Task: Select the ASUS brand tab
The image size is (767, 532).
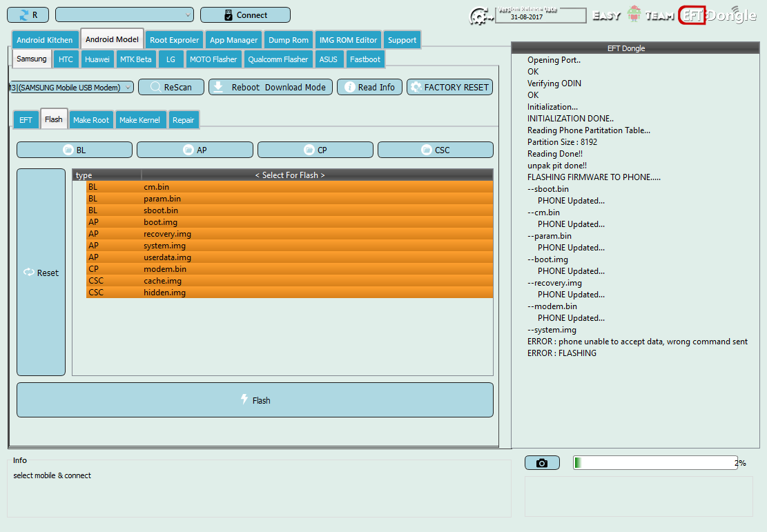Action: click(x=328, y=59)
